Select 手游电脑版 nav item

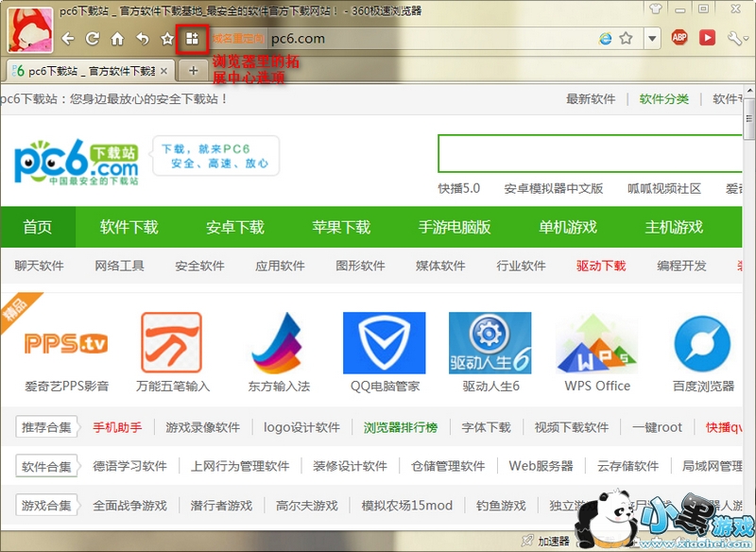pos(455,227)
